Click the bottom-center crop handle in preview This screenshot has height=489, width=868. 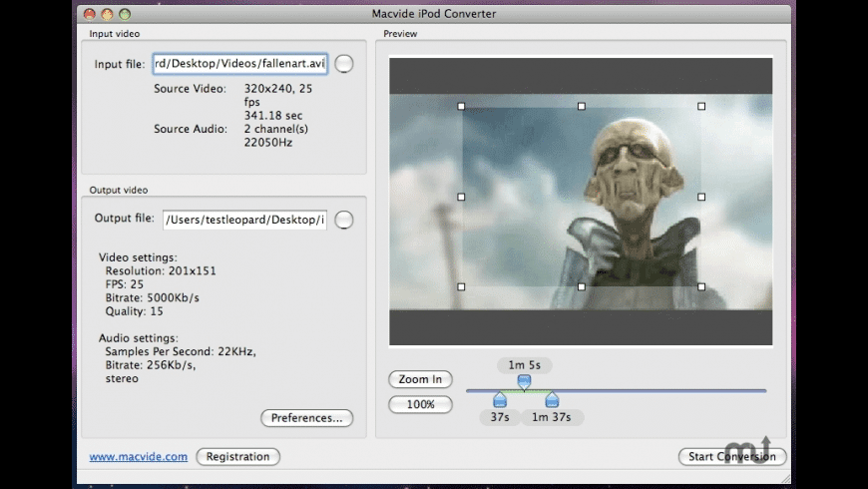pyautogui.click(x=582, y=286)
